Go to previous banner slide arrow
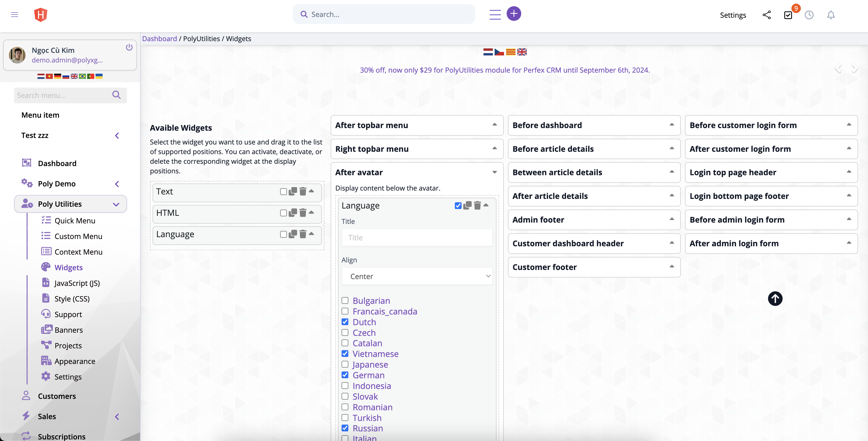This screenshot has width=868, height=441. (838, 68)
